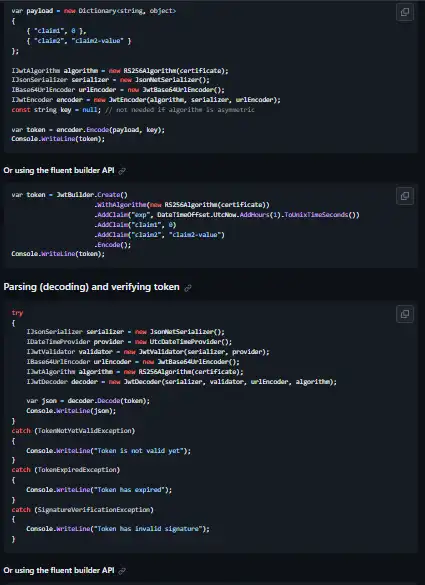Click the 'try' keyword

pyautogui.click(x=17, y=313)
